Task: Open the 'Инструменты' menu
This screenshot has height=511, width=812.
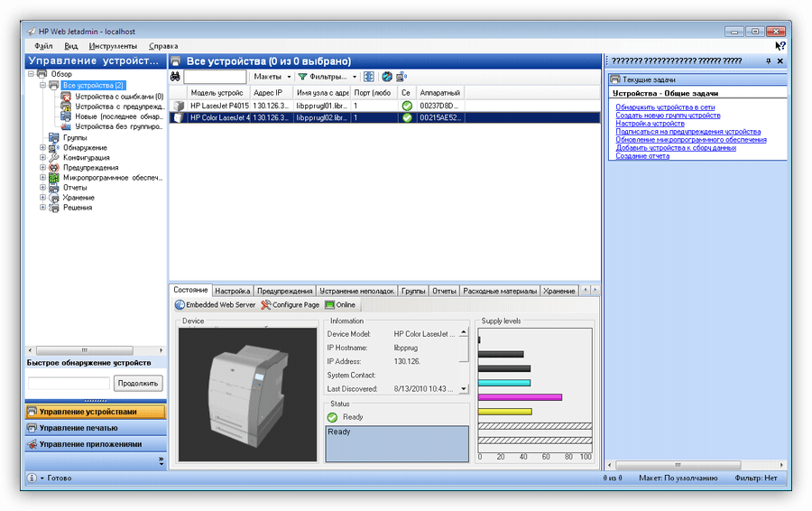Action: click(x=113, y=46)
